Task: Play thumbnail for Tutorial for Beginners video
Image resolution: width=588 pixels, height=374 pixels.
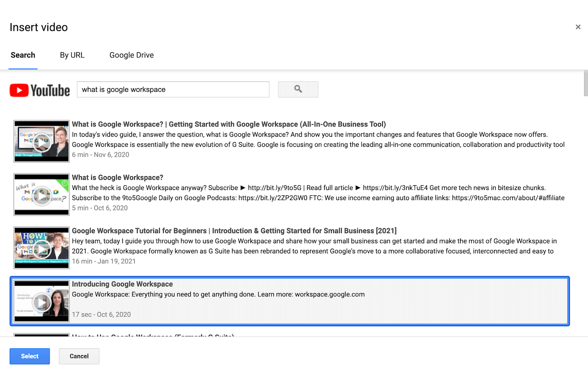Action: pyautogui.click(x=42, y=248)
